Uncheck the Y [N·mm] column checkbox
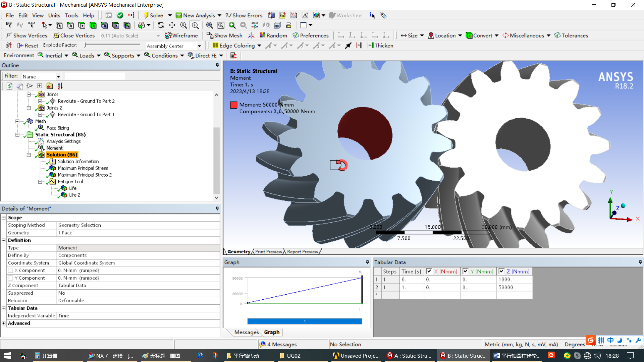 465,271
